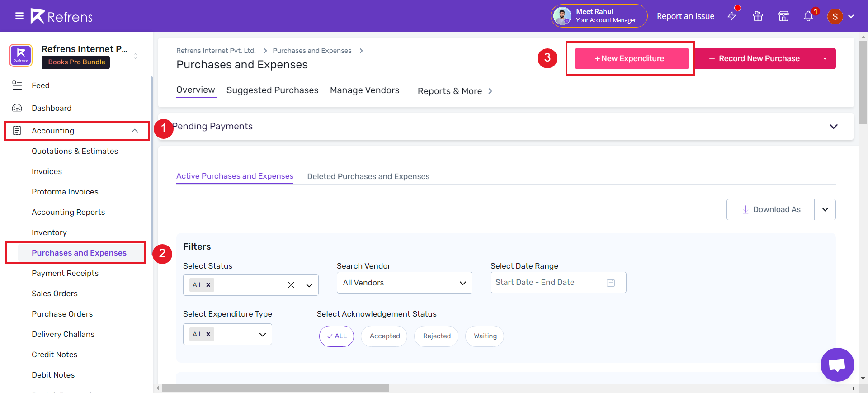Open the All Vendors dropdown

click(x=405, y=283)
